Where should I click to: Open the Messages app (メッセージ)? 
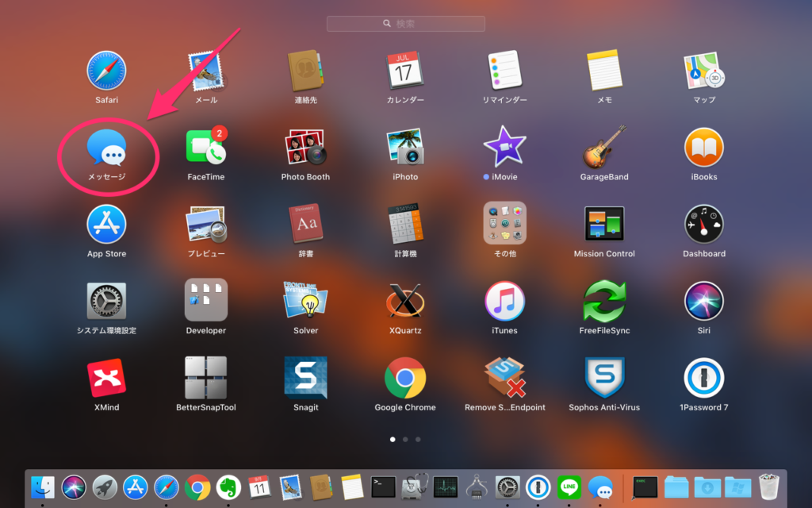click(x=106, y=148)
